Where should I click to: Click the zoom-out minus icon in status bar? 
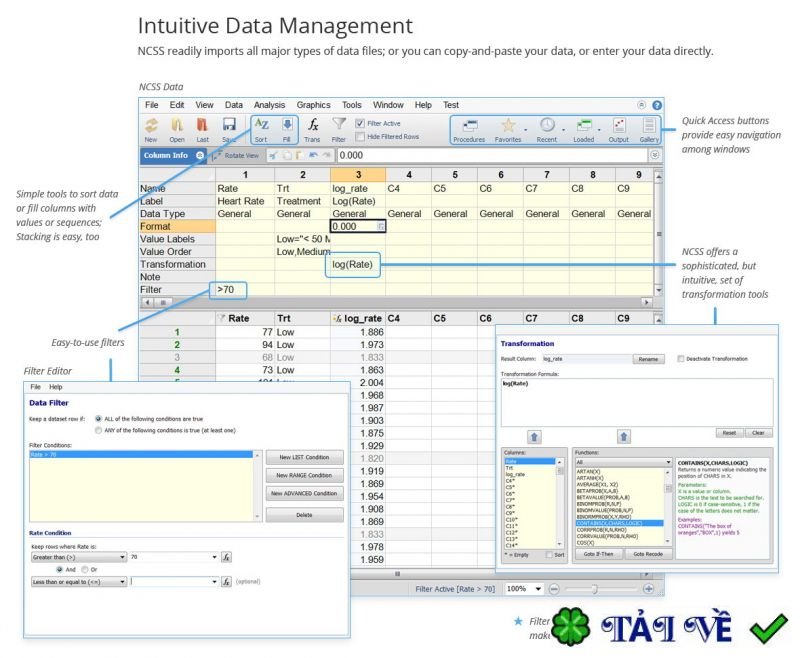(555, 589)
